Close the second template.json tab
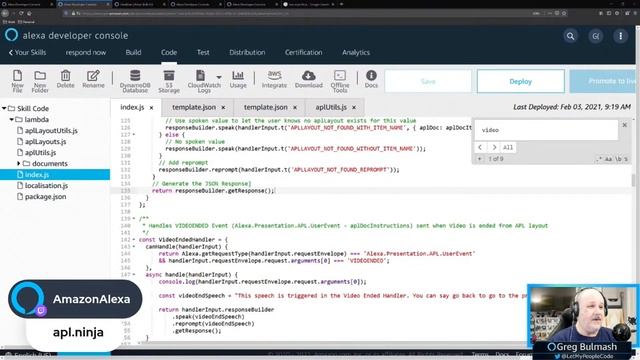Screen dimensions: 640x360 [x=295, y=108]
